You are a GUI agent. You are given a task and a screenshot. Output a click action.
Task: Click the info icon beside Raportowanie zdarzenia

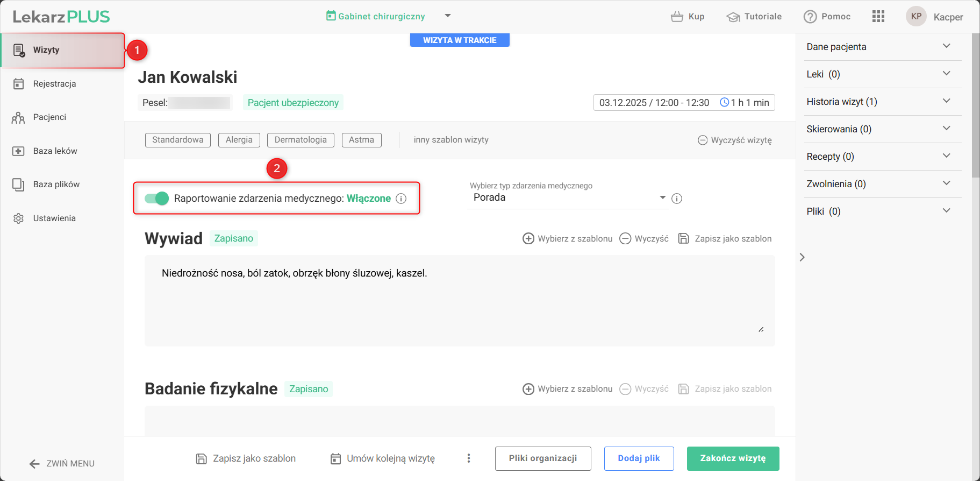401,199
